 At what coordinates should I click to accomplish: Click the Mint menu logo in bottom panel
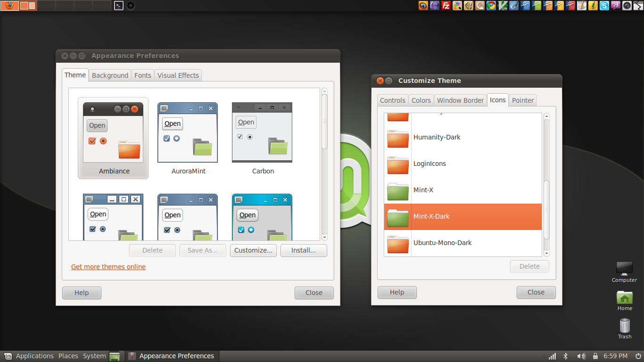[x=8, y=356]
